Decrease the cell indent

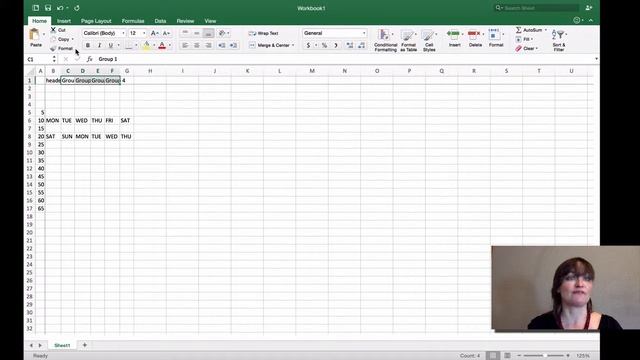[222, 45]
